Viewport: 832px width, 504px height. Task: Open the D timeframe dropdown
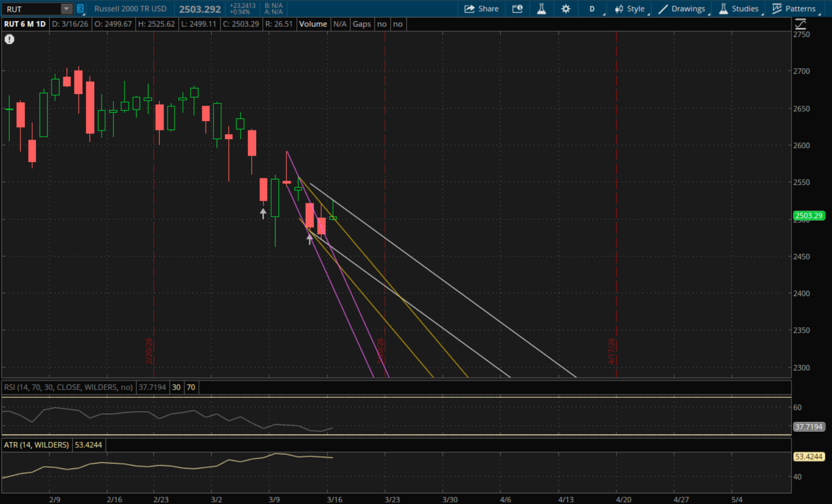click(x=592, y=9)
